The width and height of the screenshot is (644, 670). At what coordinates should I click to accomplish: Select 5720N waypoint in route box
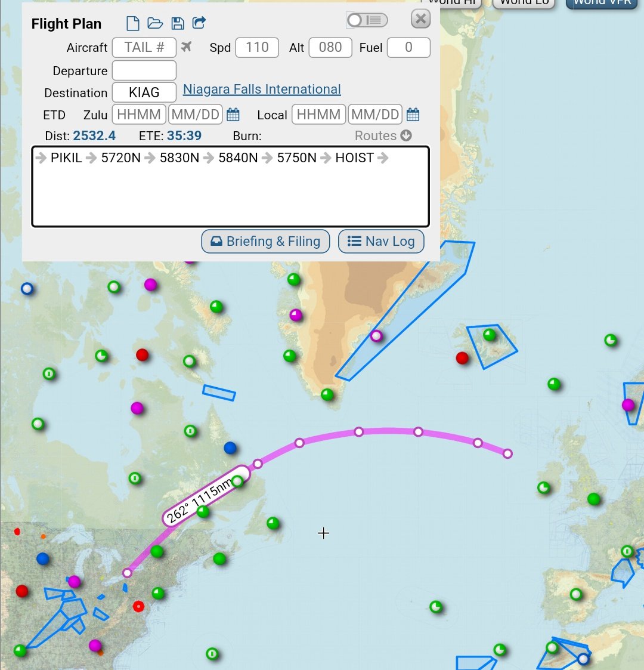121,158
